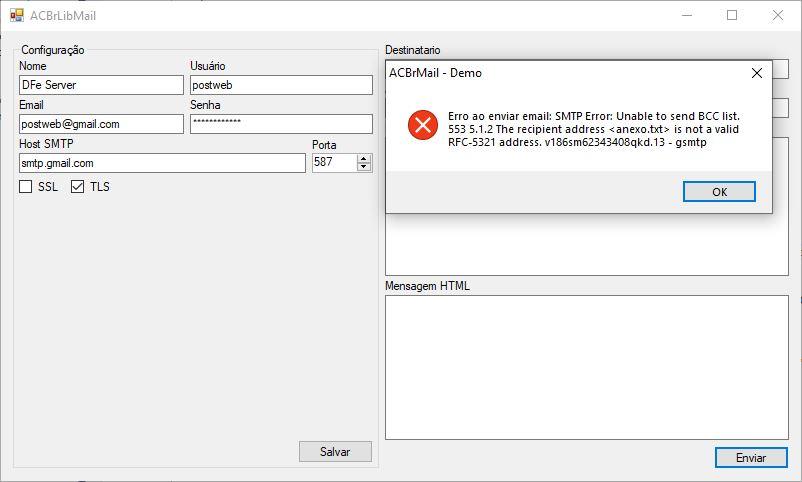Click the Usuário field containing postweb

[281, 85]
